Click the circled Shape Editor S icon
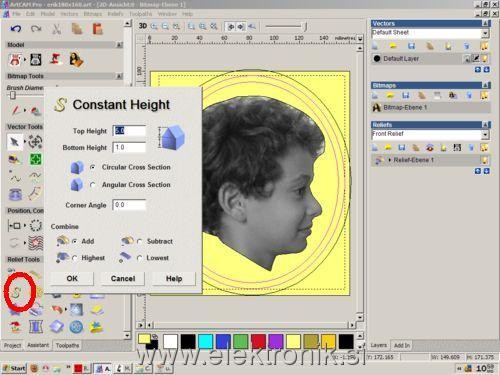 16,292
